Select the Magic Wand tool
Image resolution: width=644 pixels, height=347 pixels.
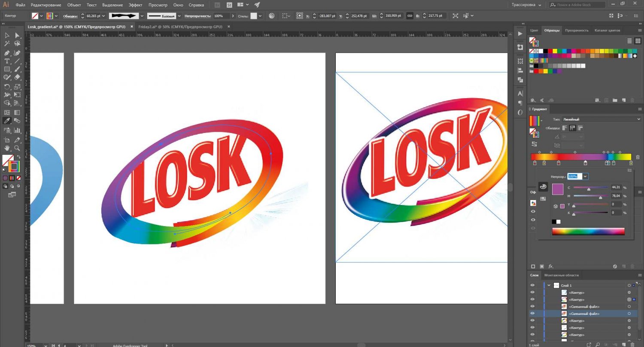pyautogui.click(x=7, y=44)
